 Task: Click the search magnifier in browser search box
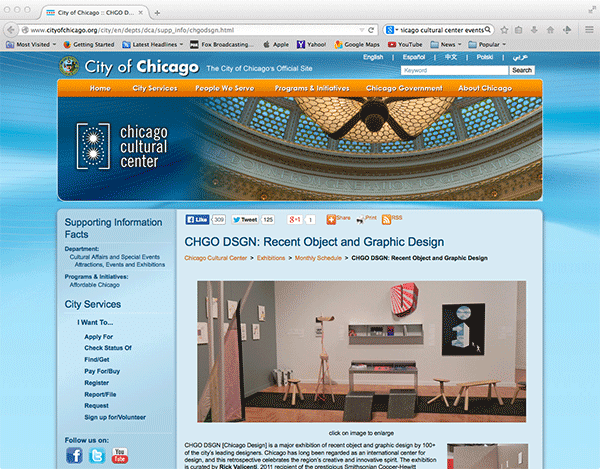pos(488,29)
